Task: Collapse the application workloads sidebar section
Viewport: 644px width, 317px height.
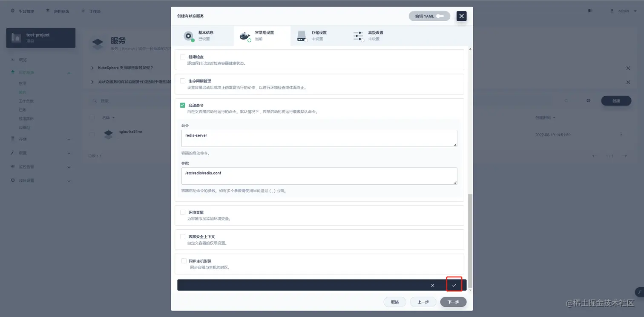Action: 69,73
